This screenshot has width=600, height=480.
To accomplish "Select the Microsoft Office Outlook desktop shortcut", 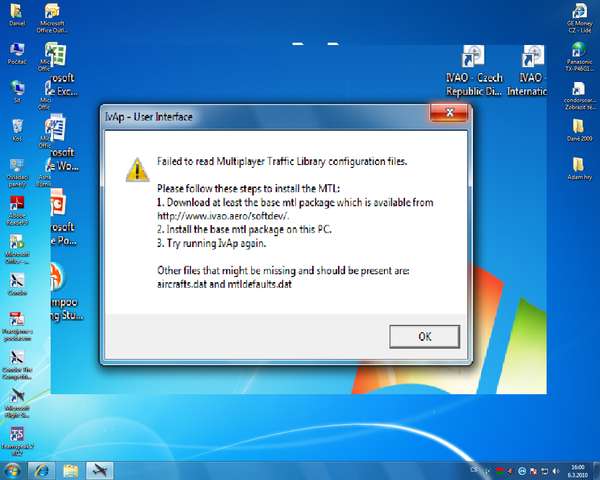I will [52, 18].
